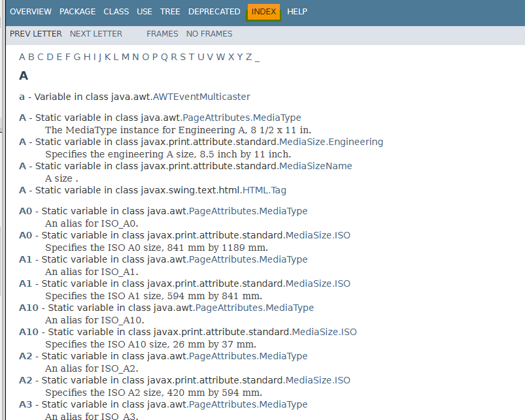The width and height of the screenshot is (525, 420).
Task: Jump to index letter E
Action: pyautogui.click(x=59, y=57)
